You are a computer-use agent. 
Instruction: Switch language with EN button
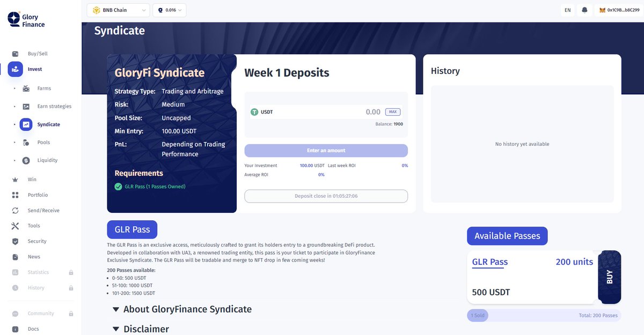(x=567, y=10)
